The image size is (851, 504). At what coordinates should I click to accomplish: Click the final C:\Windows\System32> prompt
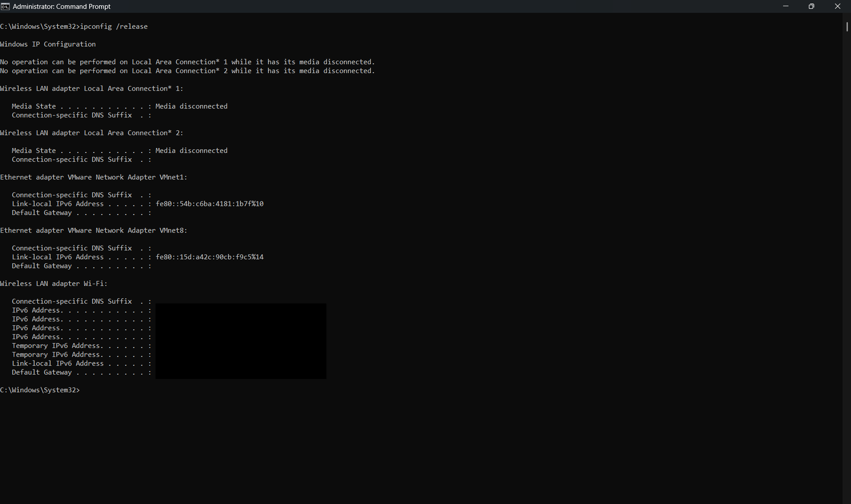pyautogui.click(x=40, y=390)
